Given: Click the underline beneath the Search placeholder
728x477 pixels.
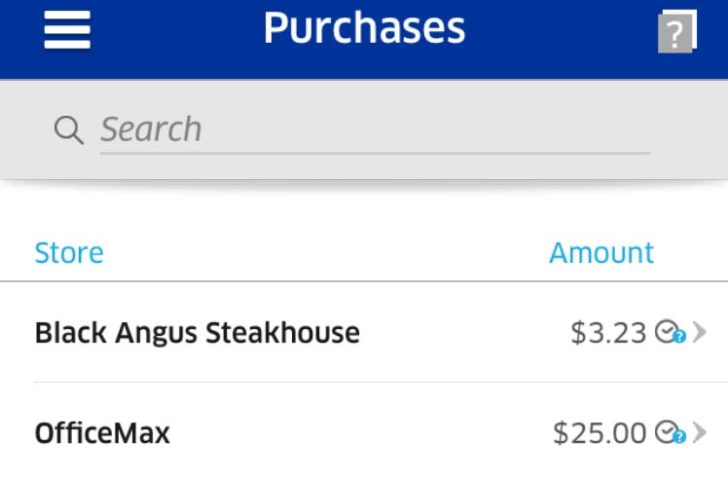Looking at the screenshot, I should coord(375,153).
